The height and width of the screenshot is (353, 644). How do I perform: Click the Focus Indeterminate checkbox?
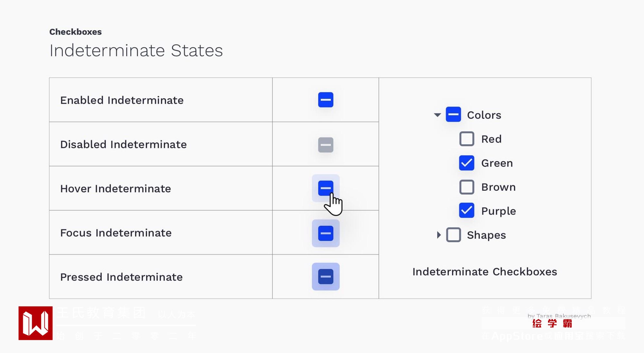pos(326,233)
